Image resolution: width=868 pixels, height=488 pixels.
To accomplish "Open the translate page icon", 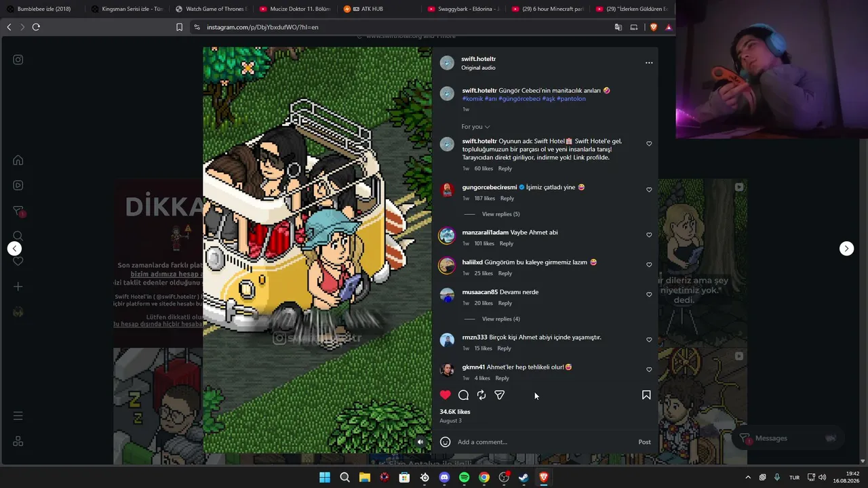I will click(x=618, y=27).
